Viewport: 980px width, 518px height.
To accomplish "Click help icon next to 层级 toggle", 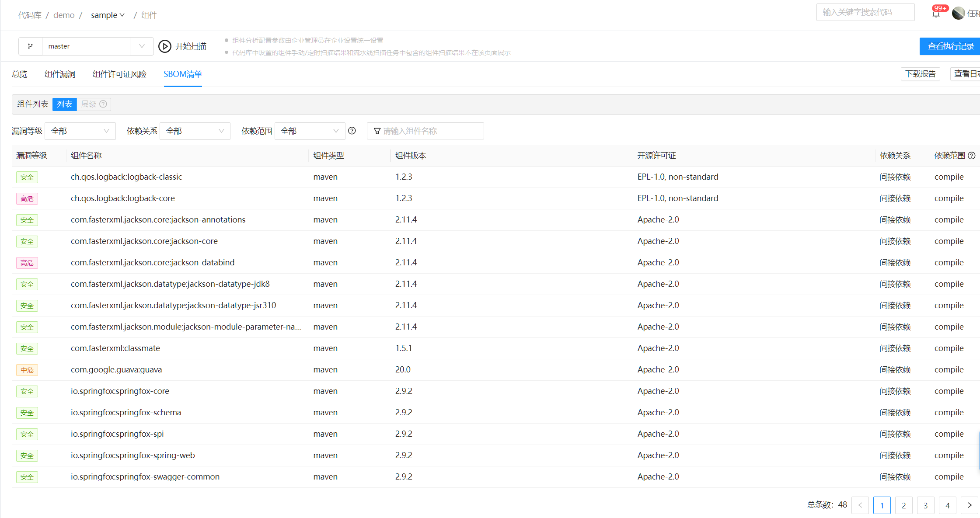I will point(103,104).
